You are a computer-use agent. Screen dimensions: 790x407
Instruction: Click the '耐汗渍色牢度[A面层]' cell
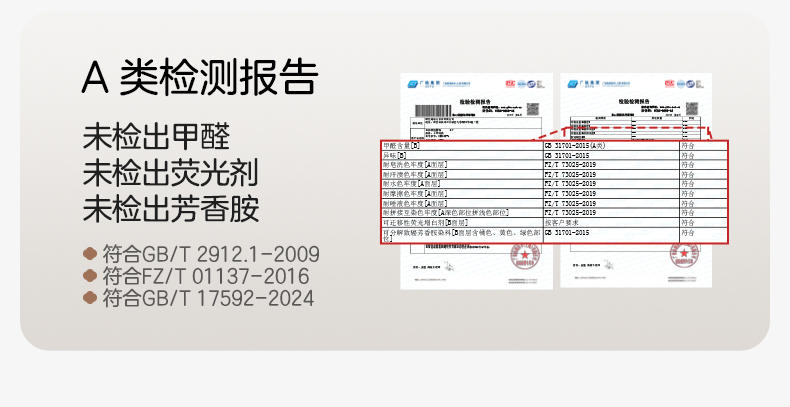click(462, 174)
